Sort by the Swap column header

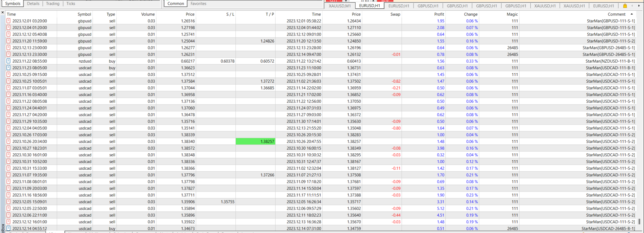click(x=395, y=14)
